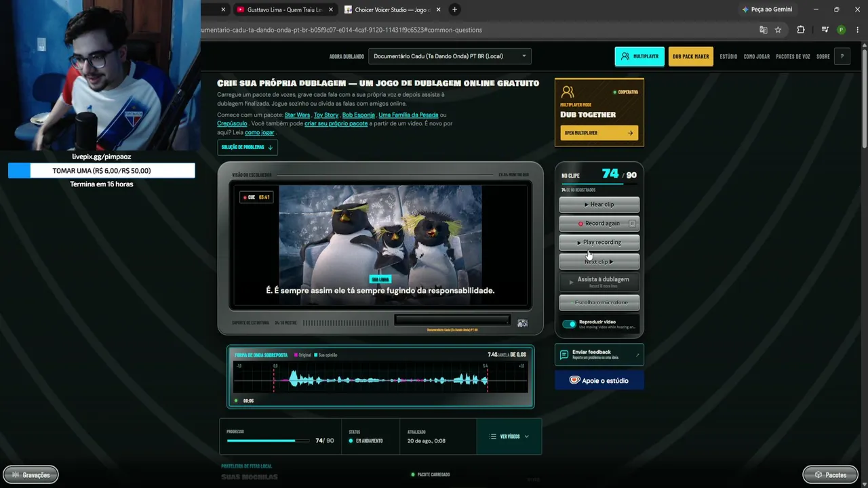This screenshot has height=488, width=868.
Task: Open the Chrome profile avatar
Action: point(841,30)
